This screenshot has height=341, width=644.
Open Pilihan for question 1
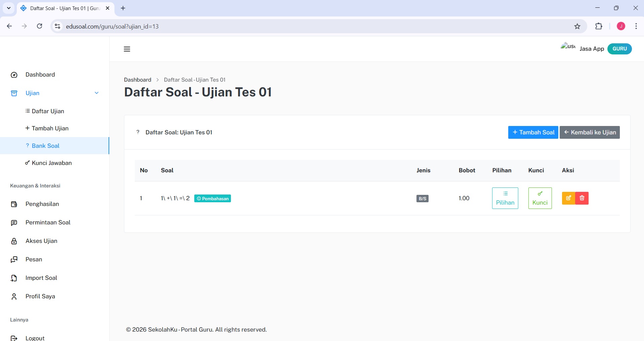point(505,198)
